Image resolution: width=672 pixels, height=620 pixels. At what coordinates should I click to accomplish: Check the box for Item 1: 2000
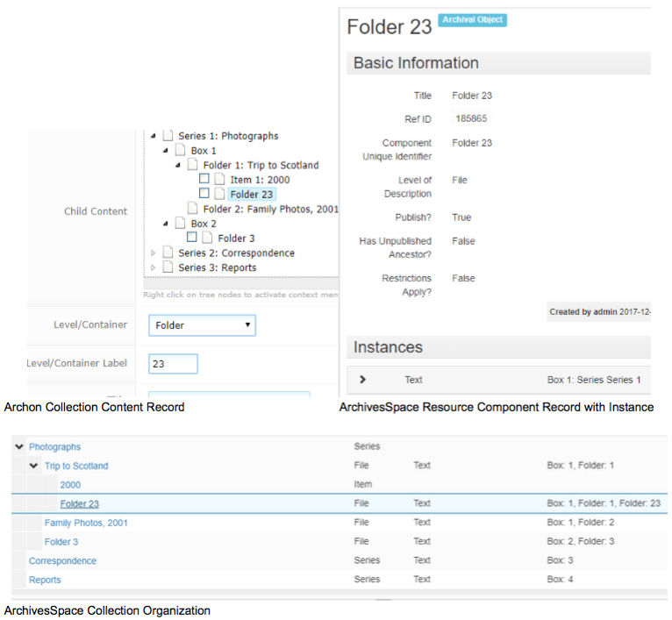pyautogui.click(x=204, y=180)
